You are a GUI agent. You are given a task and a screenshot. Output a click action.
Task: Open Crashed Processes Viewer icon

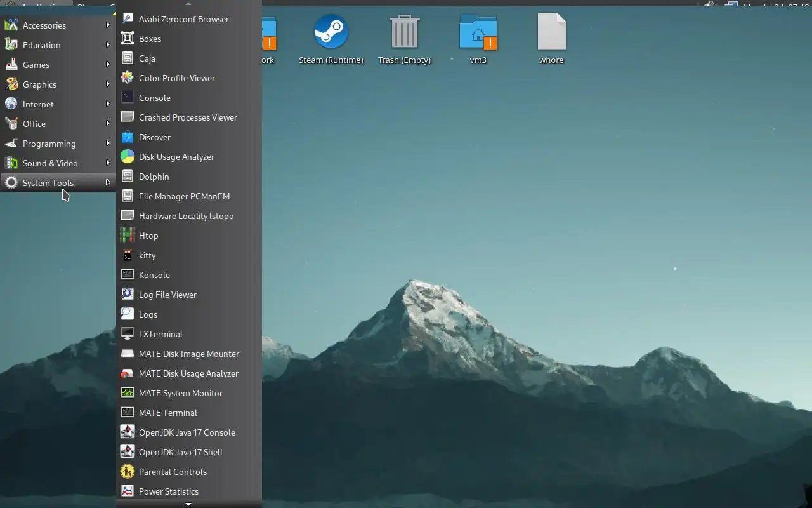[x=128, y=117]
